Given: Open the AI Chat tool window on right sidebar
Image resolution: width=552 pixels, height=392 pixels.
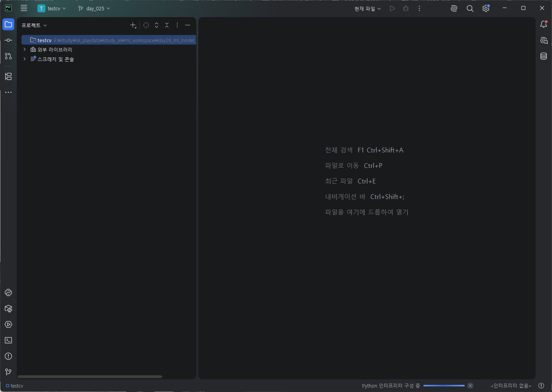Looking at the screenshot, I should (544, 40).
